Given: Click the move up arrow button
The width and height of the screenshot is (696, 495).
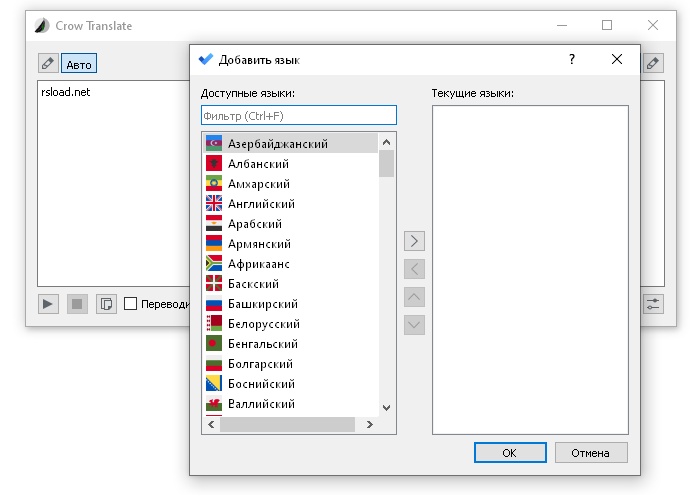Looking at the screenshot, I should (x=414, y=297).
